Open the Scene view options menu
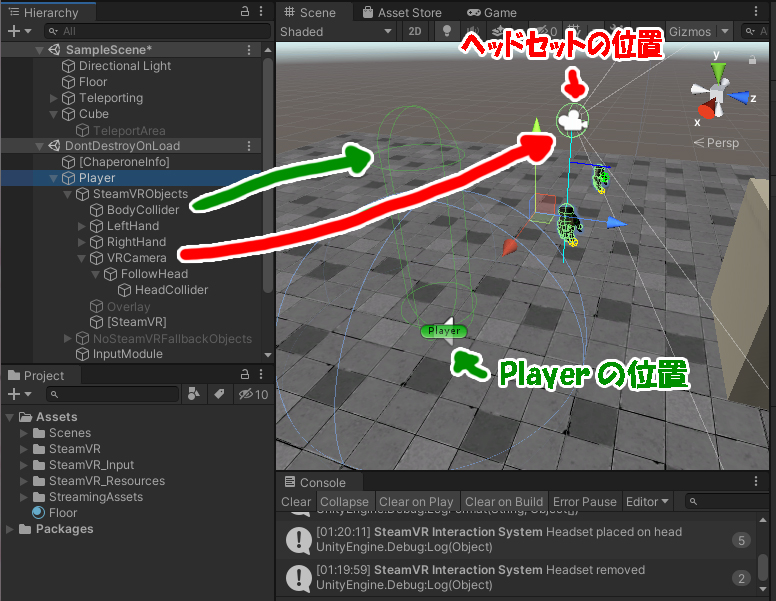Screen dimensions: 776x601 point(756,11)
